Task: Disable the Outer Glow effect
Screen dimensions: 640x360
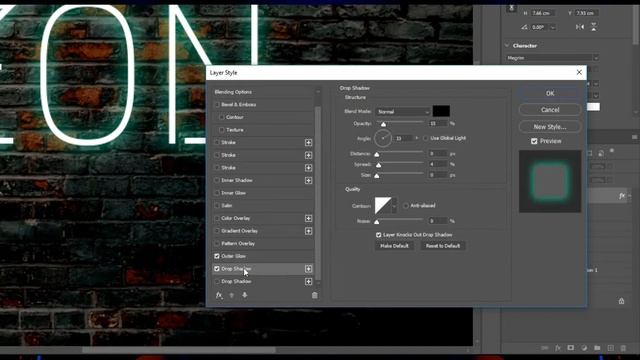Action: [217, 256]
